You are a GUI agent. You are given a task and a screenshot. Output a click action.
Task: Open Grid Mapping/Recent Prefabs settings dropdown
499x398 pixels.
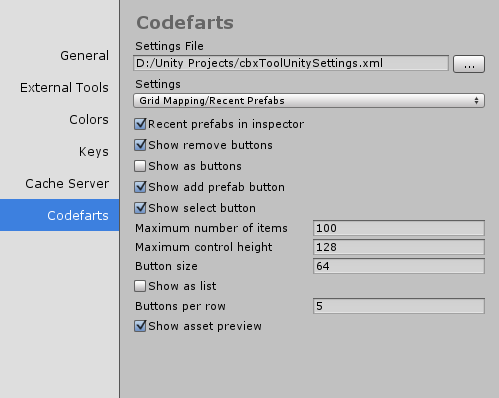[x=309, y=101]
